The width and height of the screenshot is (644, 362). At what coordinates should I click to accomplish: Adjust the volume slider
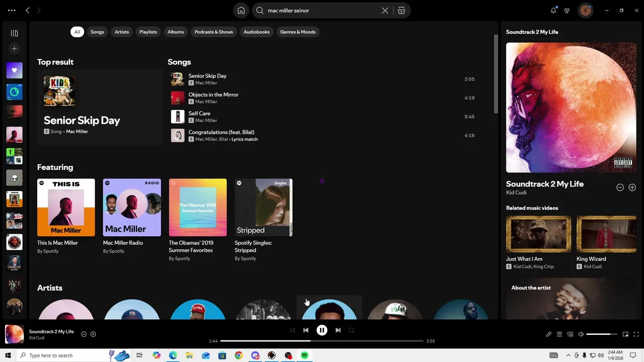602,334
